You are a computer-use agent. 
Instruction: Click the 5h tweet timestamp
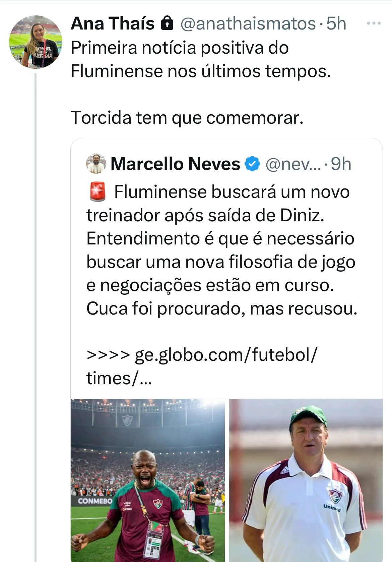pos(336,24)
